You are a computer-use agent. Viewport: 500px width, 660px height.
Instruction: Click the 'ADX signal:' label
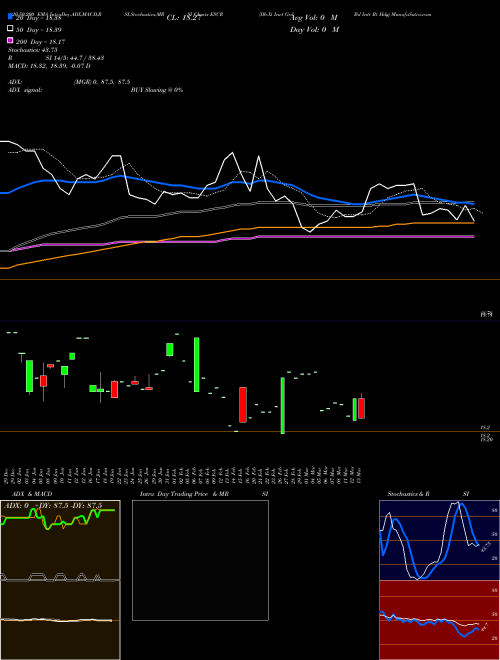coord(25,90)
